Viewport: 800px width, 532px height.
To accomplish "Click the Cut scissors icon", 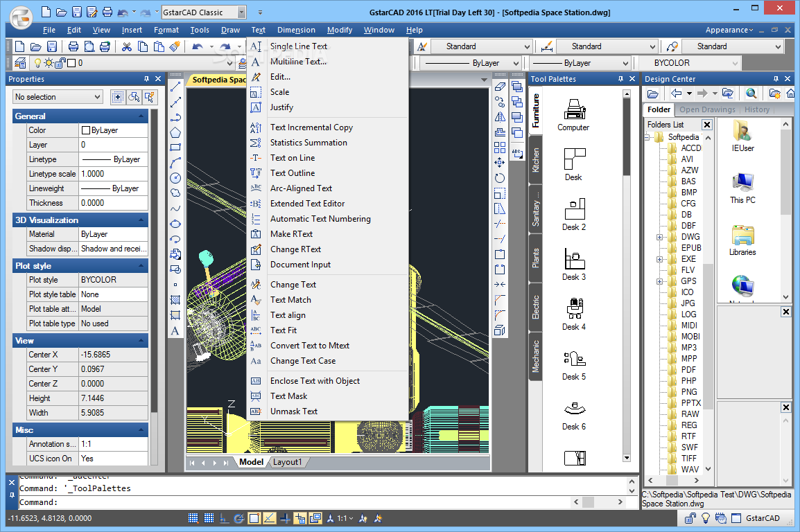I will point(127,47).
